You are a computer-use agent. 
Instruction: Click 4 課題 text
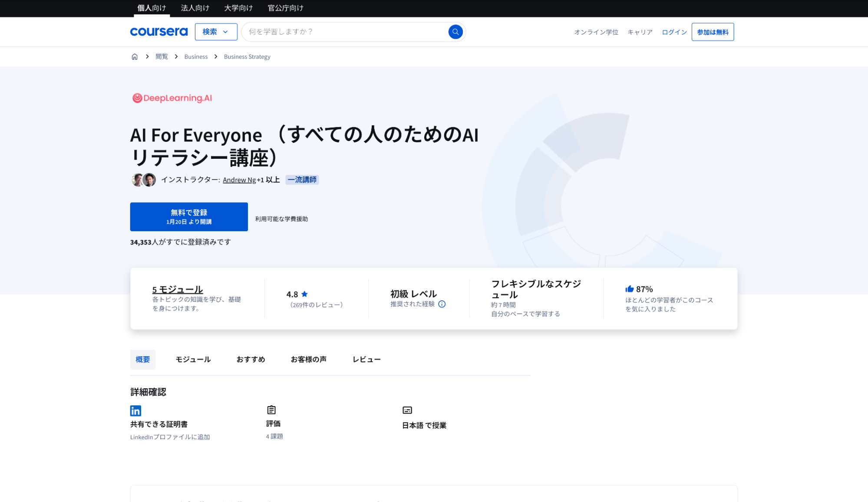point(274,436)
